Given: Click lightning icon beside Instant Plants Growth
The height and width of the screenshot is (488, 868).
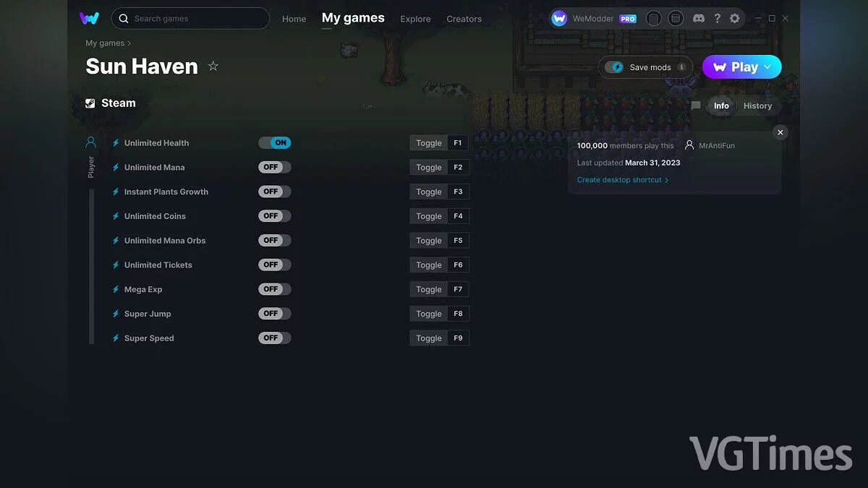Looking at the screenshot, I should click(x=116, y=192).
